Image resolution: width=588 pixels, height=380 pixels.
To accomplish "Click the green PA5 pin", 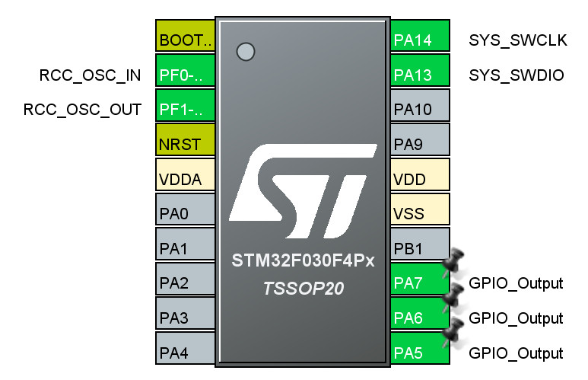I will tap(420, 348).
